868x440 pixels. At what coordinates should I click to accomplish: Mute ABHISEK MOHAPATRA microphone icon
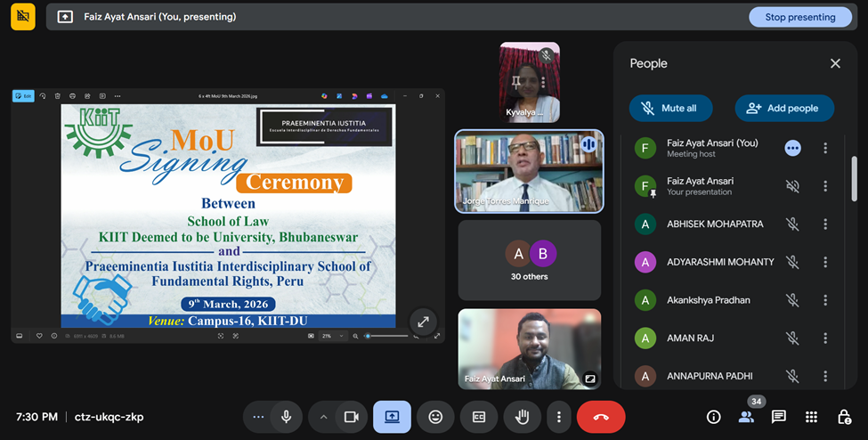[792, 224]
